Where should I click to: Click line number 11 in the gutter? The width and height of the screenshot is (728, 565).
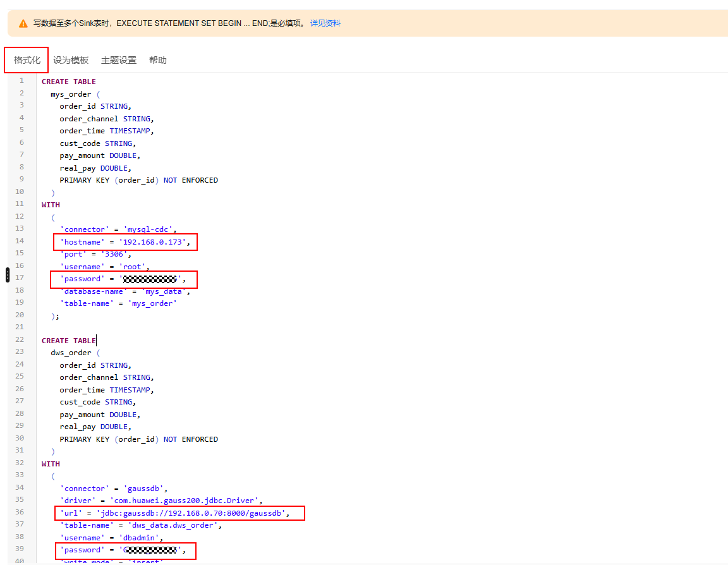20,204
